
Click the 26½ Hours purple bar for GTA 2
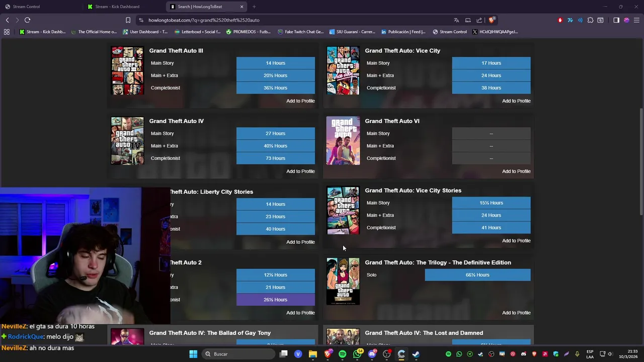[276, 300]
